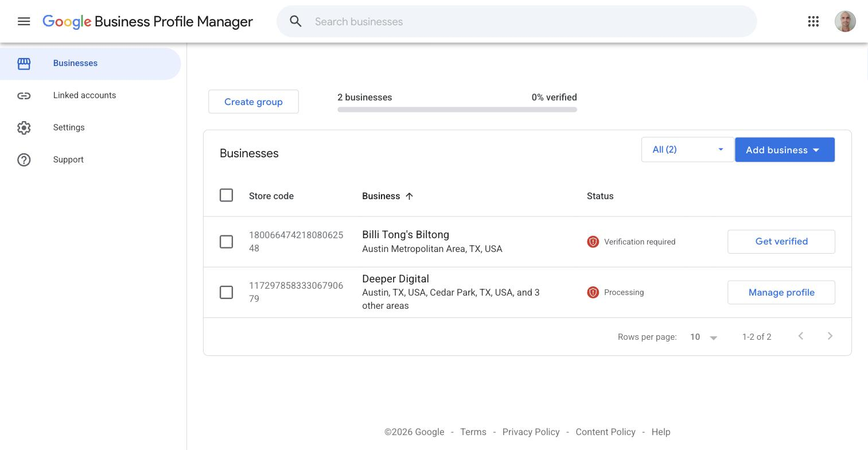Go to previous page of results

(801, 336)
